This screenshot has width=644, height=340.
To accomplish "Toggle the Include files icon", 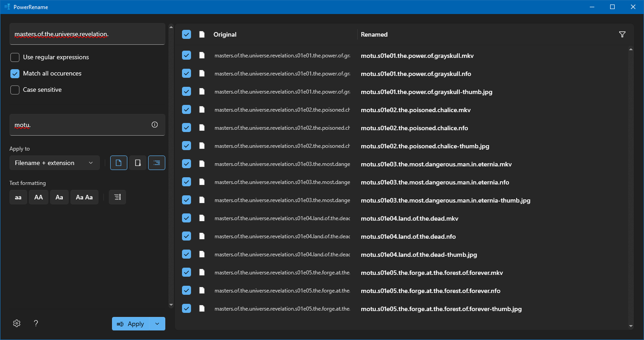I will 118,162.
